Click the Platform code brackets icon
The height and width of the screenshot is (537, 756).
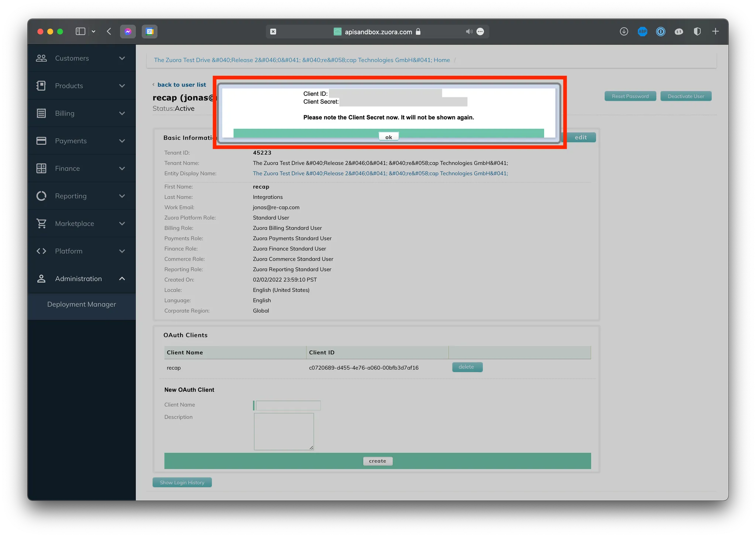[41, 251]
